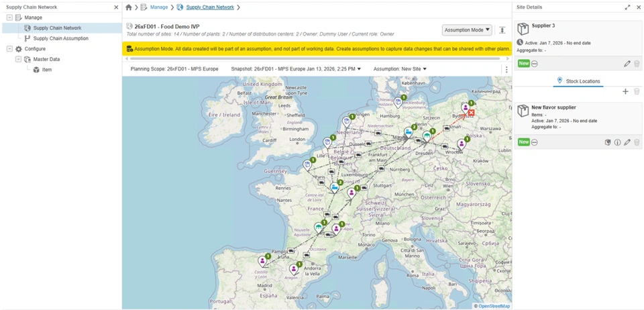Click the Configure gear node in the tree

coord(19,48)
